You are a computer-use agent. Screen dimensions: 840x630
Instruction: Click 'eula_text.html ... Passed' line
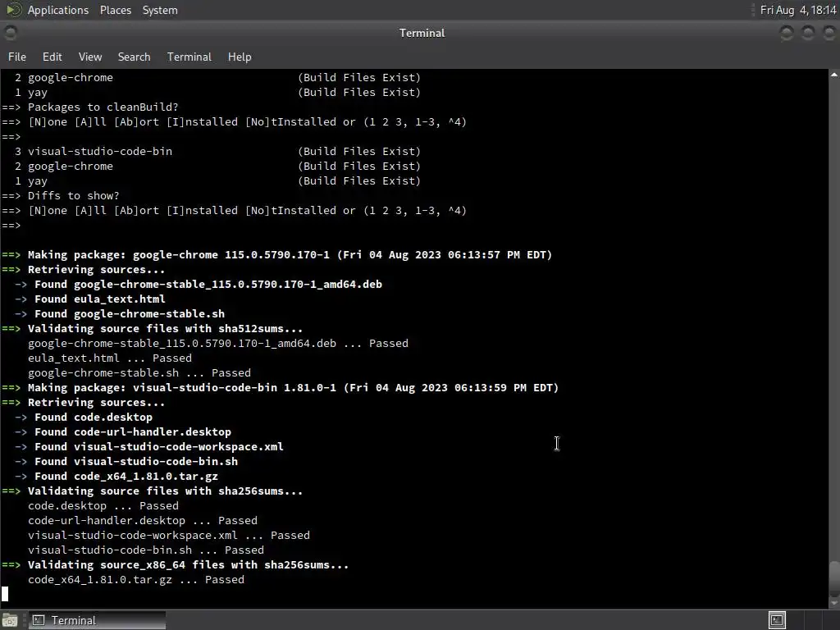(x=110, y=358)
